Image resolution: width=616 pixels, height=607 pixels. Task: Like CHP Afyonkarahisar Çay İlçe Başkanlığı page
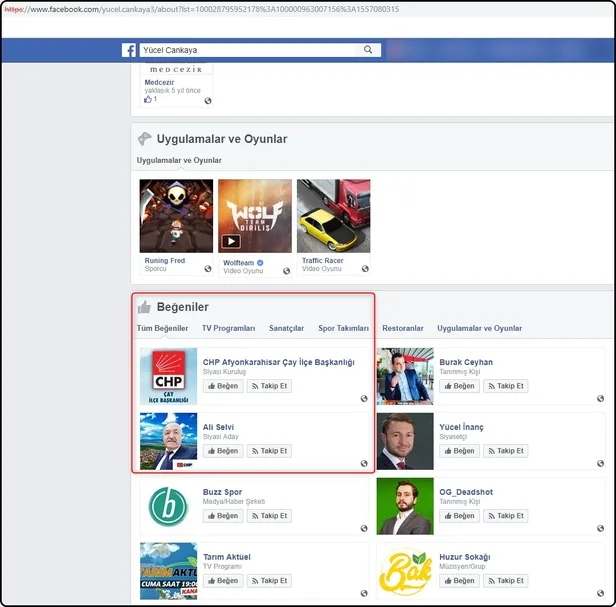point(223,386)
